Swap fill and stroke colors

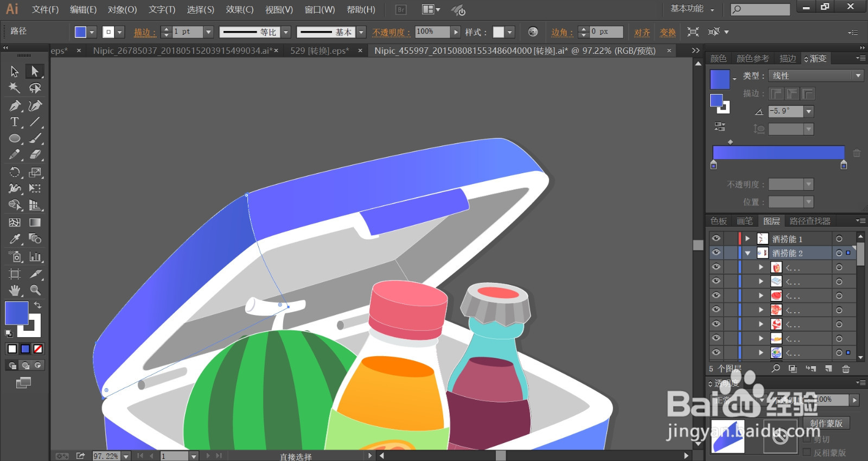pos(37,305)
